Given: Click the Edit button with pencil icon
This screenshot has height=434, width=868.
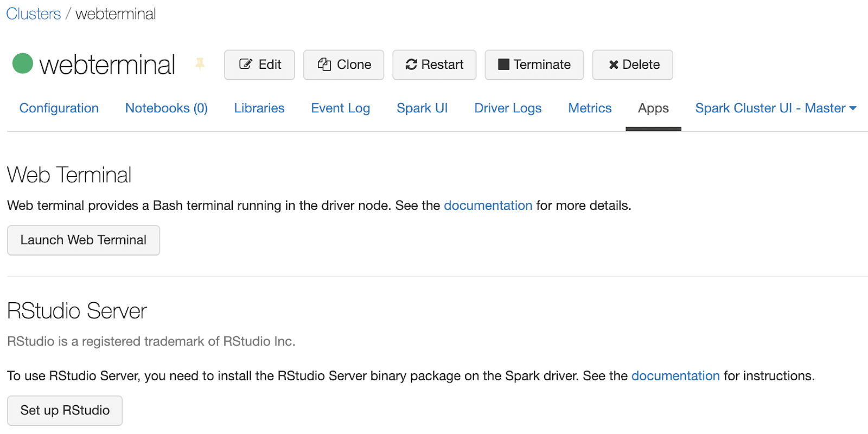Looking at the screenshot, I should coord(259,65).
